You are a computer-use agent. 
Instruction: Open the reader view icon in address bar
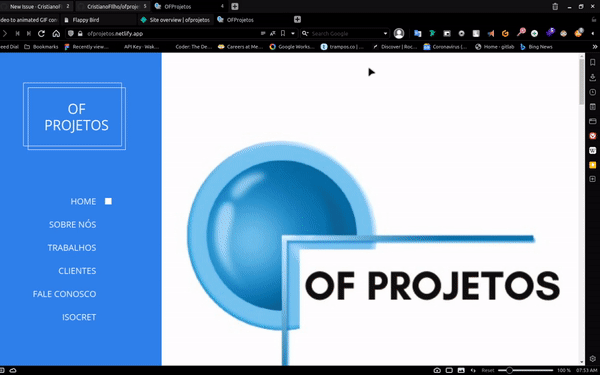tap(263, 34)
